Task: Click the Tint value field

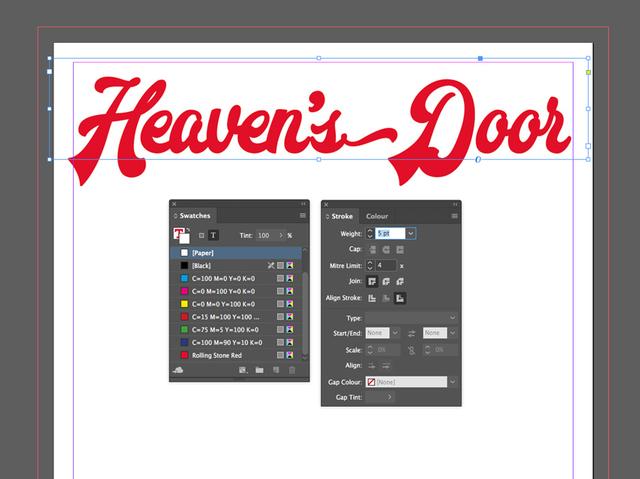Action: [266, 235]
